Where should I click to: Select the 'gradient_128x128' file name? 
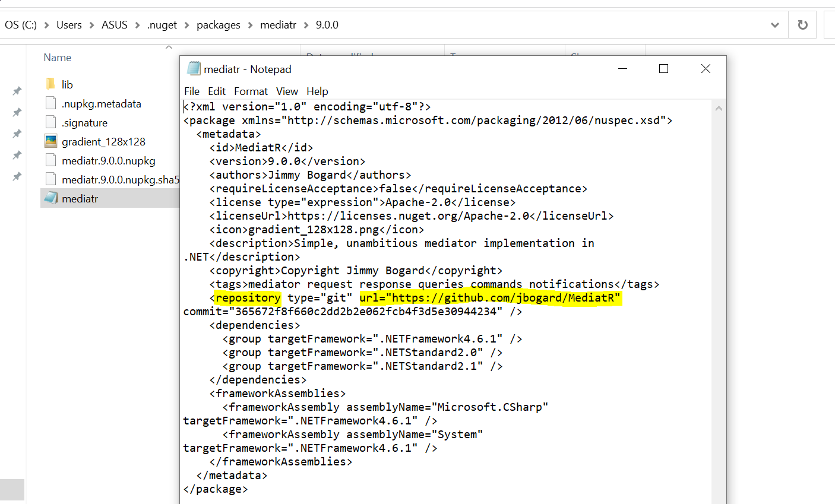pos(103,141)
